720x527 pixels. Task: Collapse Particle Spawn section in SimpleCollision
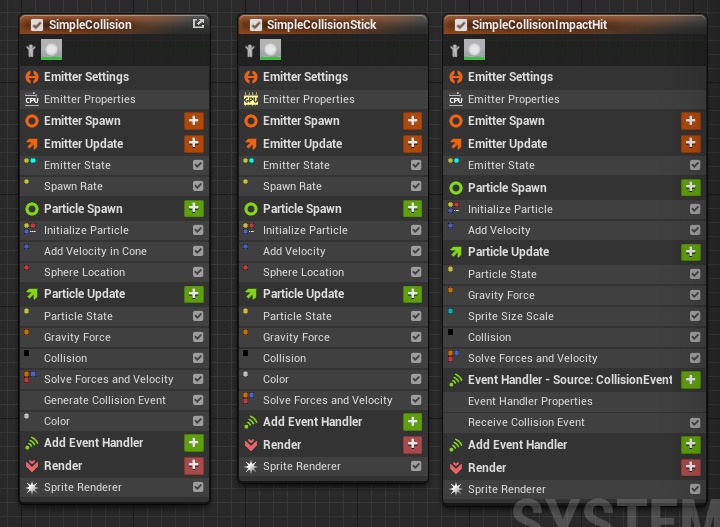click(x=83, y=209)
